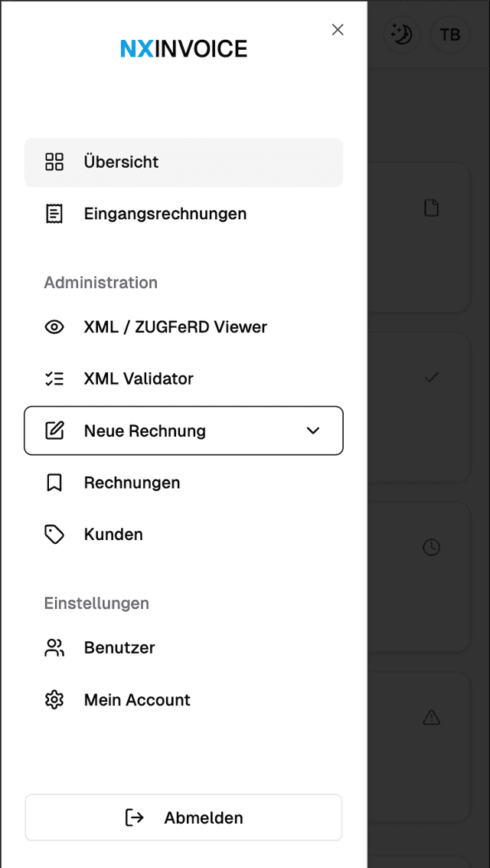The image size is (490, 868).
Task: Open the Eingangsrechnungen menu entry
Action: coord(184,214)
